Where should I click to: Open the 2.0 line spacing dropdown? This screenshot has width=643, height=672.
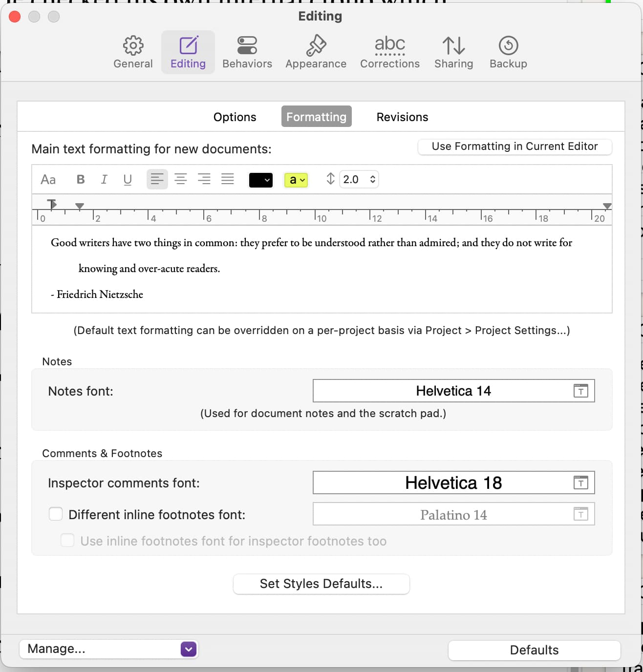[359, 179]
